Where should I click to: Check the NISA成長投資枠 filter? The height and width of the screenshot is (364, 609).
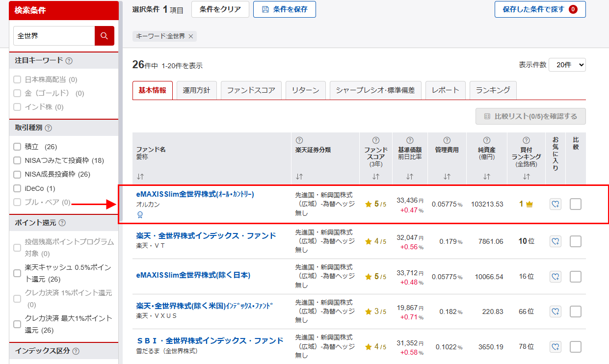pyautogui.click(x=16, y=173)
